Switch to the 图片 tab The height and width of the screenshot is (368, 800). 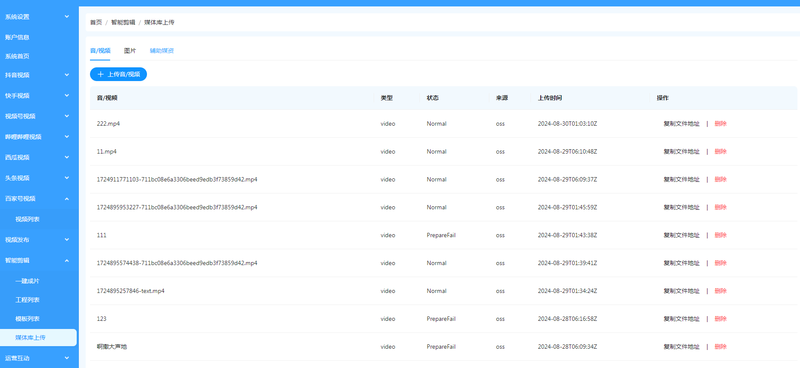pos(130,51)
